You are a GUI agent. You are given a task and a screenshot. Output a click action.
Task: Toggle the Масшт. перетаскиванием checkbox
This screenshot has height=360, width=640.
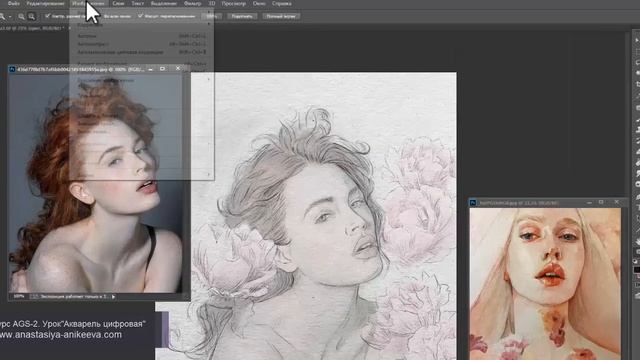(140, 16)
